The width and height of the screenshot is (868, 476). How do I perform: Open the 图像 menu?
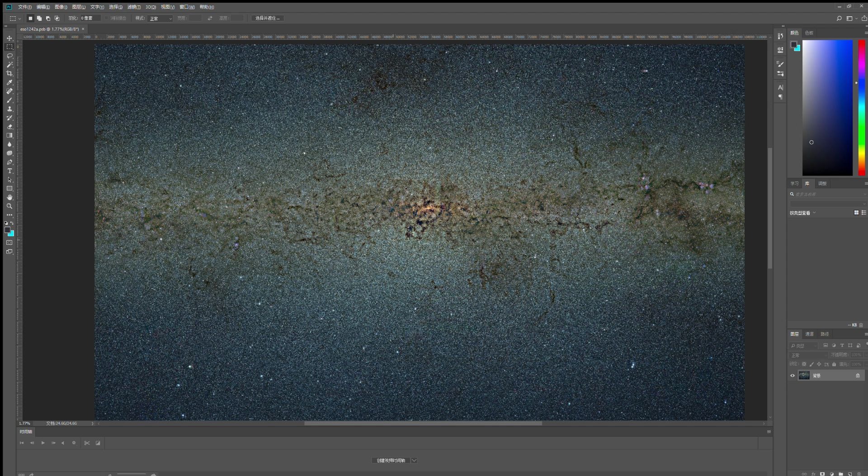[61, 7]
